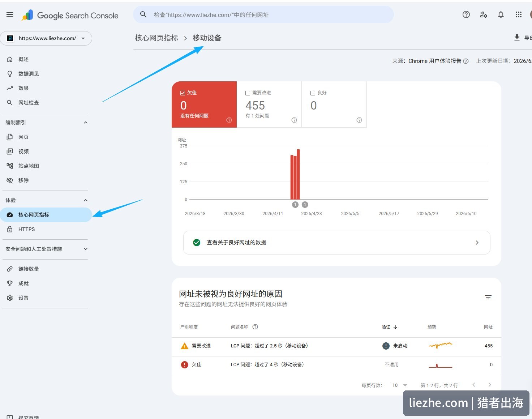Image resolution: width=532 pixels, height=419 pixels.
Task: Click second chart annotation marker 1
Action: tap(305, 205)
